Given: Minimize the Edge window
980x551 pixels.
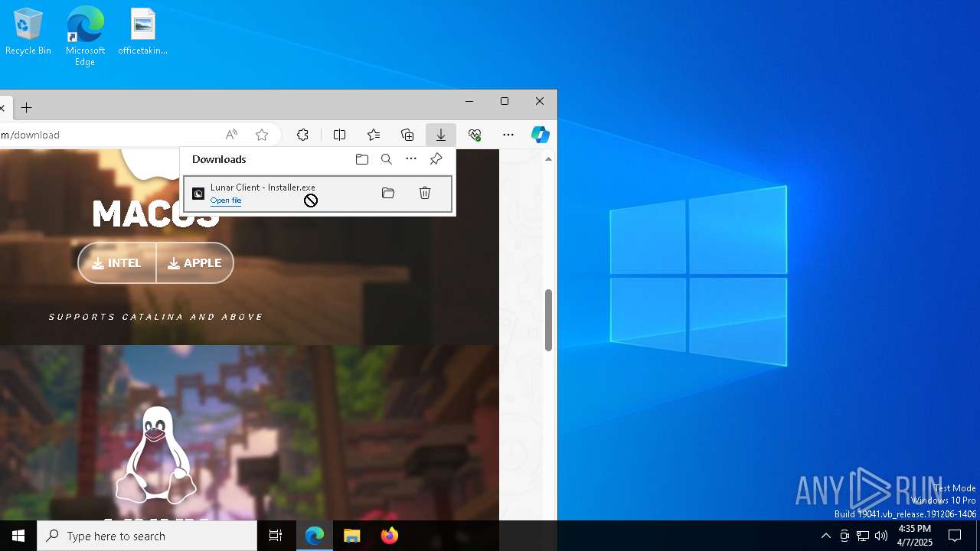Looking at the screenshot, I should click(x=469, y=101).
